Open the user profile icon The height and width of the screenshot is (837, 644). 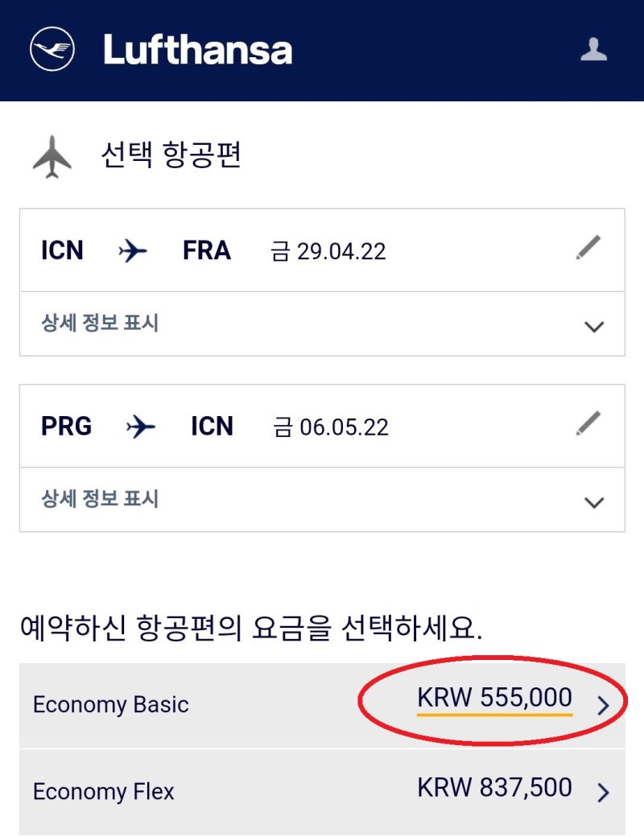click(x=594, y=50)
